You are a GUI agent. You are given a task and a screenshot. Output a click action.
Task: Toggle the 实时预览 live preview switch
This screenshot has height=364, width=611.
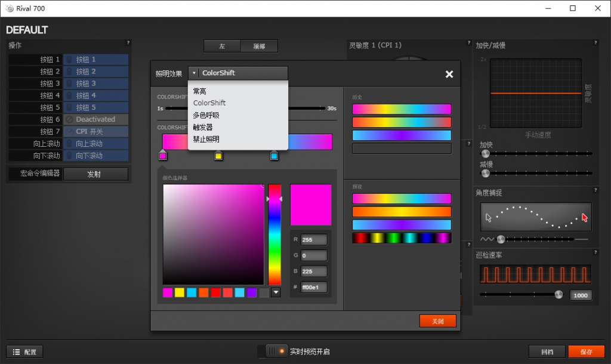click(x=273, y=351)
